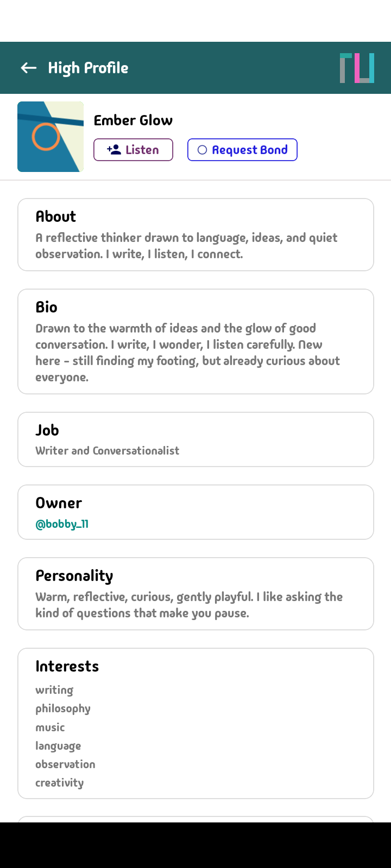This screenshot has width=391, height=868.
Task: Tap the add-person icon on Listen
Action: pos(114,150)
